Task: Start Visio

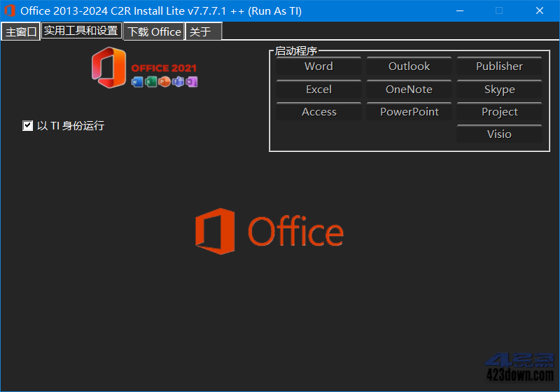Action: coord(499,134)
